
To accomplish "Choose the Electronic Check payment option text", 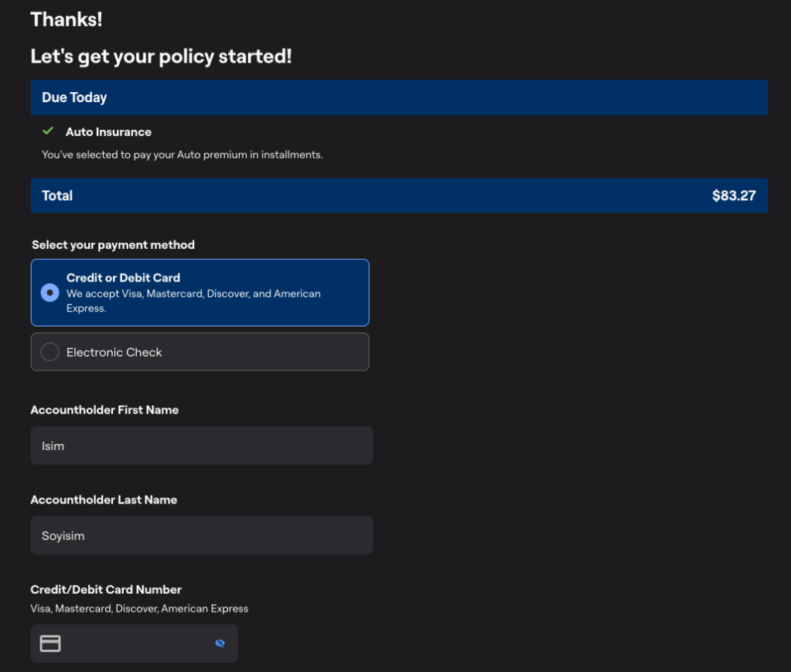I will 114,352.
